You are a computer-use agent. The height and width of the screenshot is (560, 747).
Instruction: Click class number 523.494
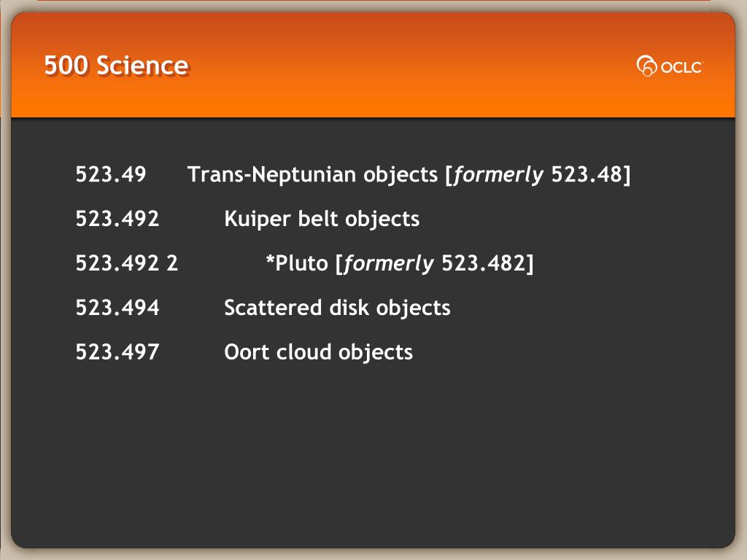click(x=117, y=308)
